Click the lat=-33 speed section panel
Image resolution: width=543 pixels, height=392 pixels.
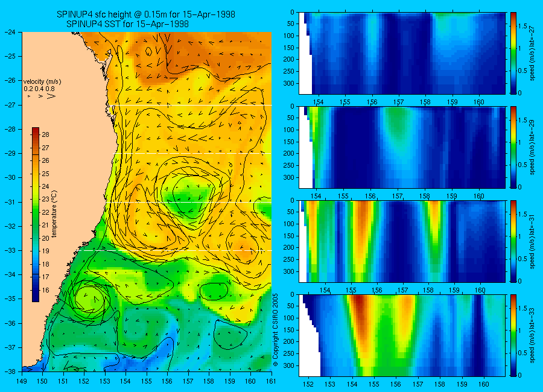(402, 335)
